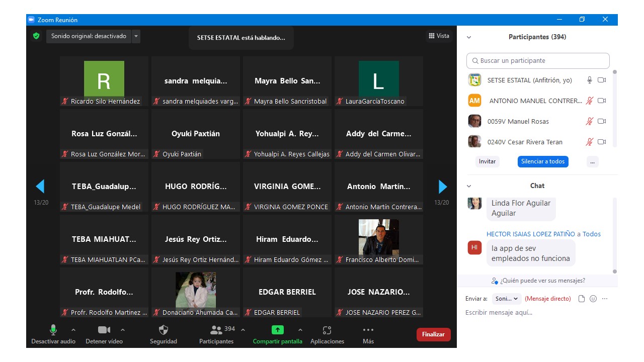
Task: Click the Buscar un participante search field
Action: tap(538, 61)
